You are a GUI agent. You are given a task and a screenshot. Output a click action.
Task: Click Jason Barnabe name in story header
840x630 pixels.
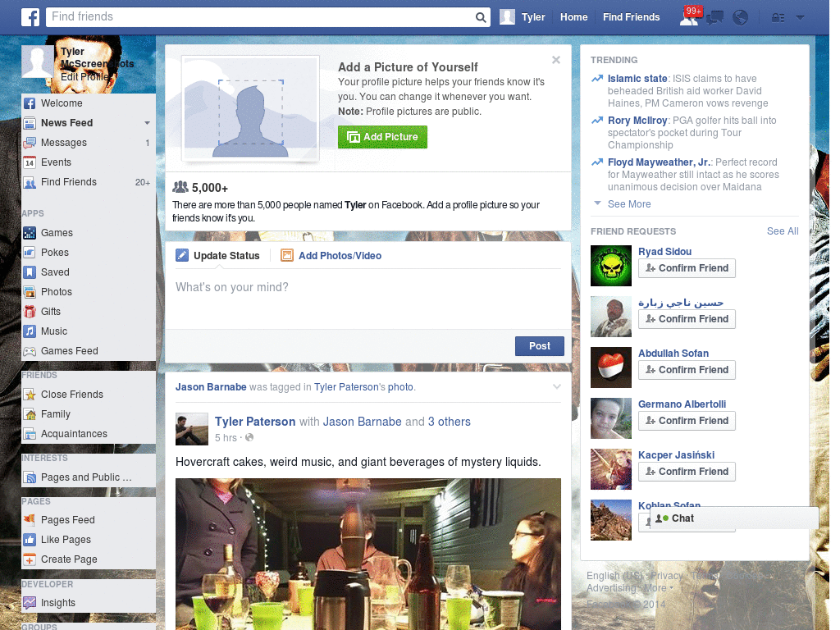click(x=211, y=387)
